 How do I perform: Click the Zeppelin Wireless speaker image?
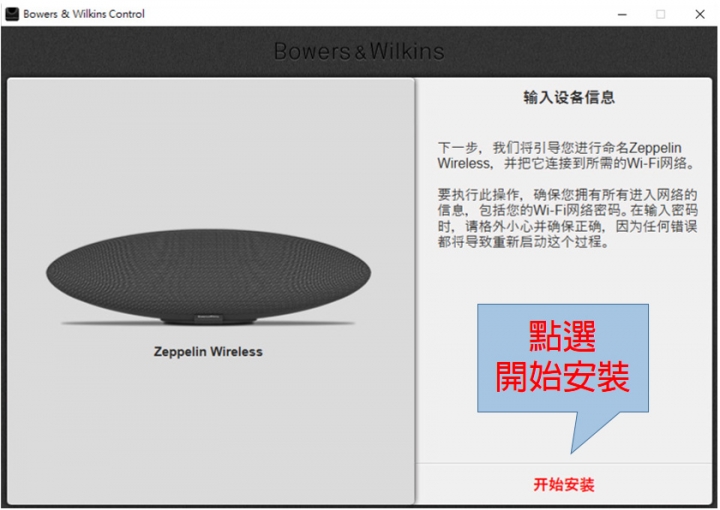[x=208, y=277]
